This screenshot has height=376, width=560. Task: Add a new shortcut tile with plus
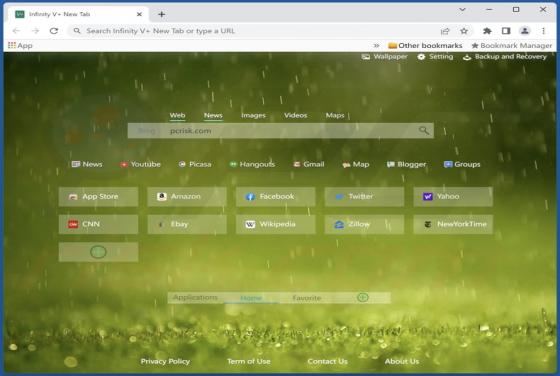(99, 252)
